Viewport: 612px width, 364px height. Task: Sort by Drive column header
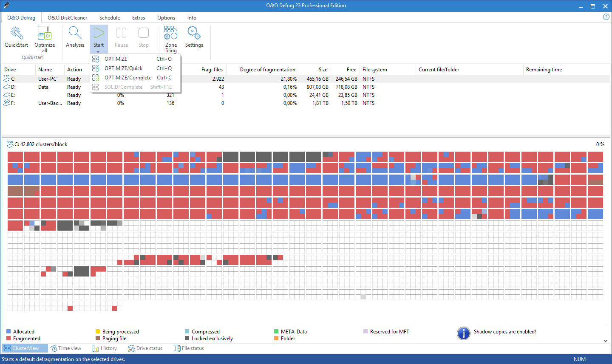tap(18, 70)
